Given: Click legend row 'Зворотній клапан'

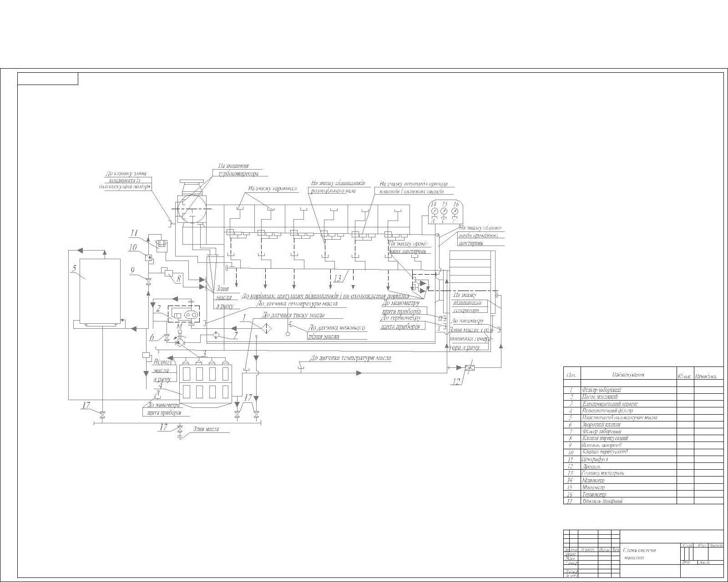Looking at the screenshot, I should coord(643,424).
